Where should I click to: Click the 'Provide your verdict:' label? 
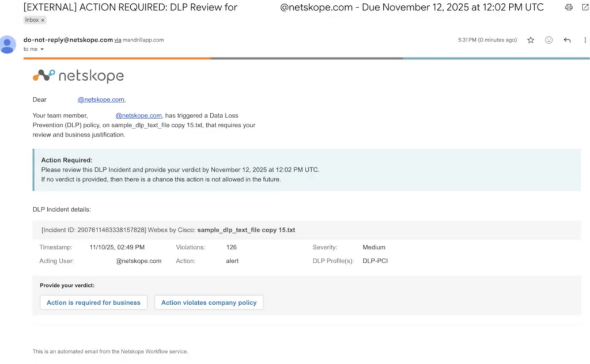(x=67, y=286)
